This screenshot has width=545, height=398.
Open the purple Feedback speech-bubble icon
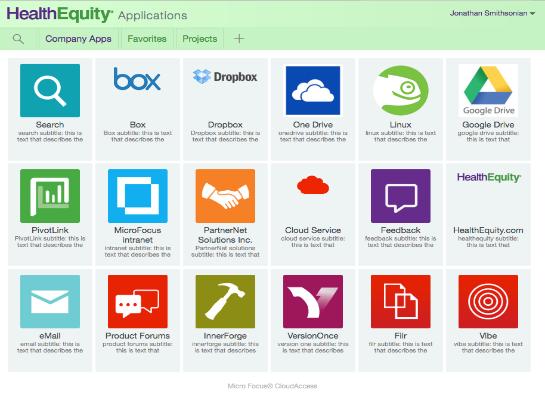click(x=400, y=196)
